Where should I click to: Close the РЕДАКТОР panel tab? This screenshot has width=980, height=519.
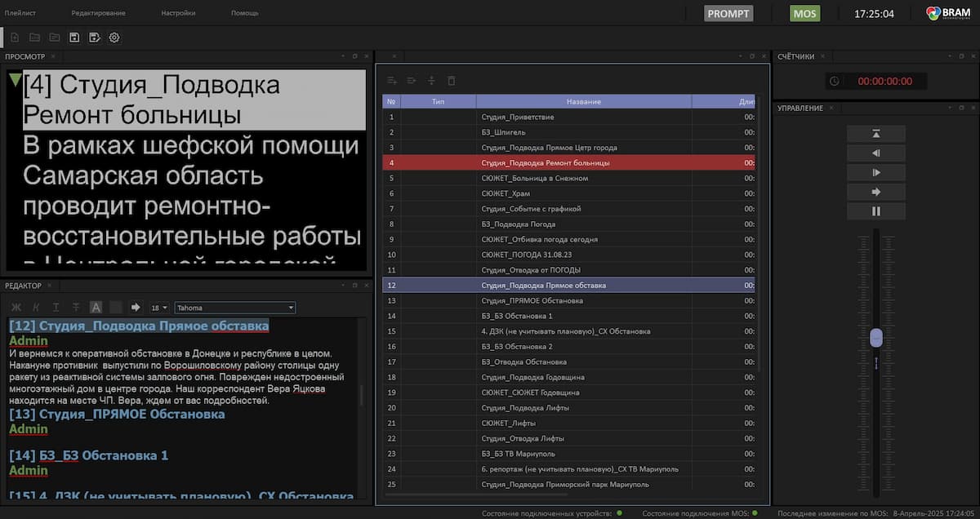click(49, 285)
